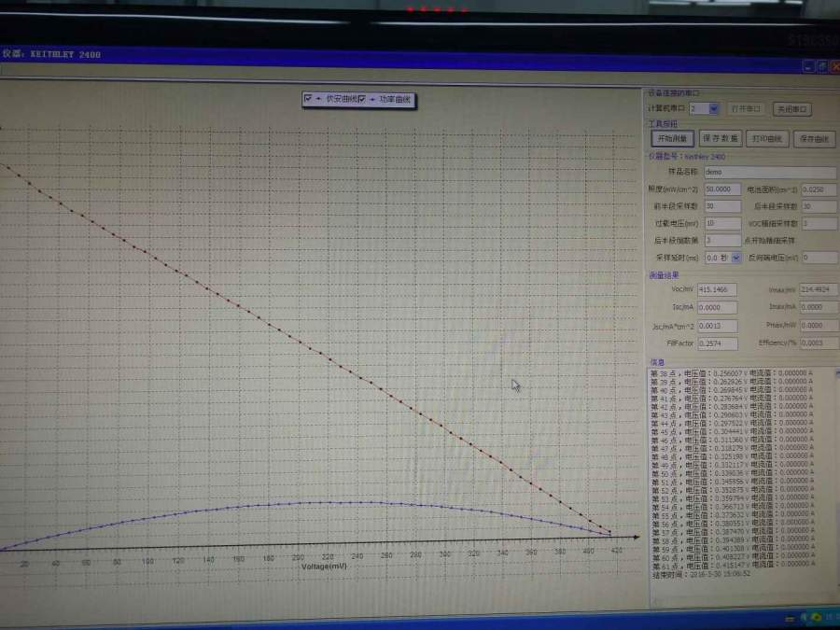Click the Efficiency/% result field
This screenshot has height=630, width=840.
click(819, 343)
